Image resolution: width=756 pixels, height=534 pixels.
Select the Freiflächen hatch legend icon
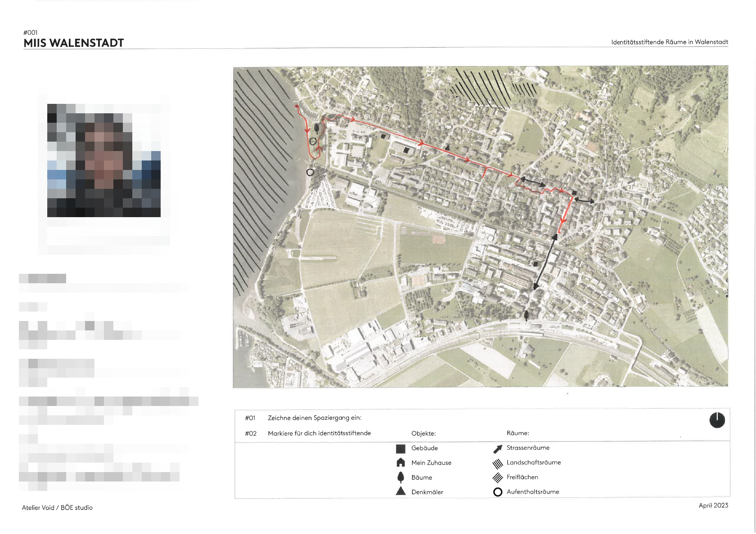pyautogui.click(x=497, y=478)
